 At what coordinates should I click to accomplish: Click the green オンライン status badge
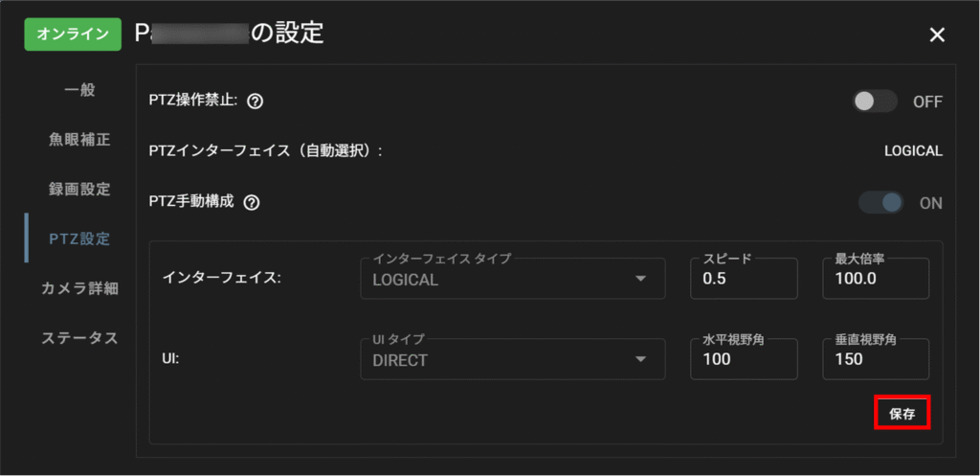click(x=73, y=34)
